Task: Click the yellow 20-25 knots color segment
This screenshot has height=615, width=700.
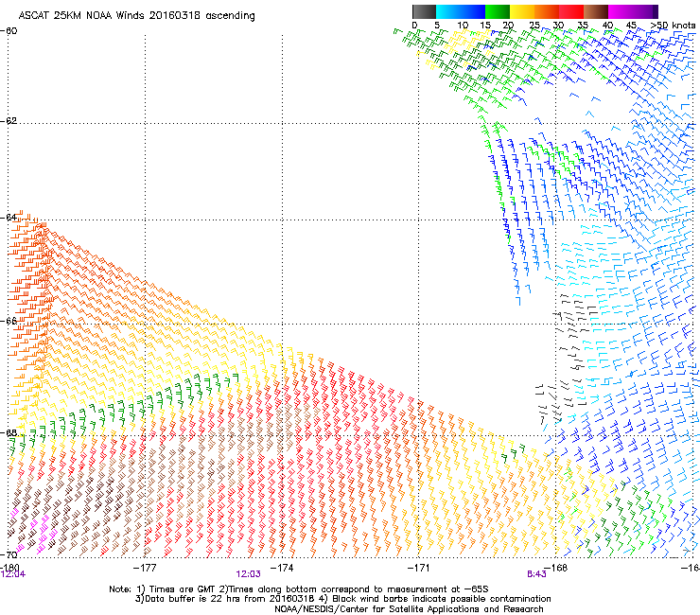Action: point(522,11)
